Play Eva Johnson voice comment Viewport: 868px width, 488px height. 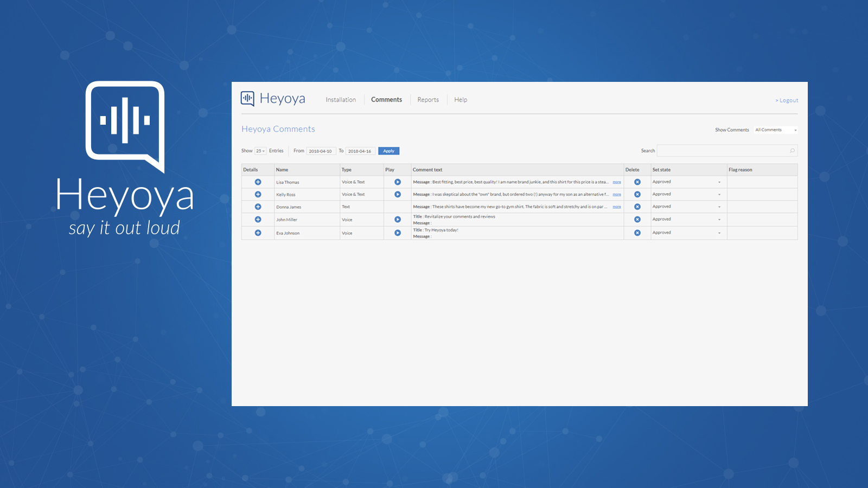click(398, 233)
